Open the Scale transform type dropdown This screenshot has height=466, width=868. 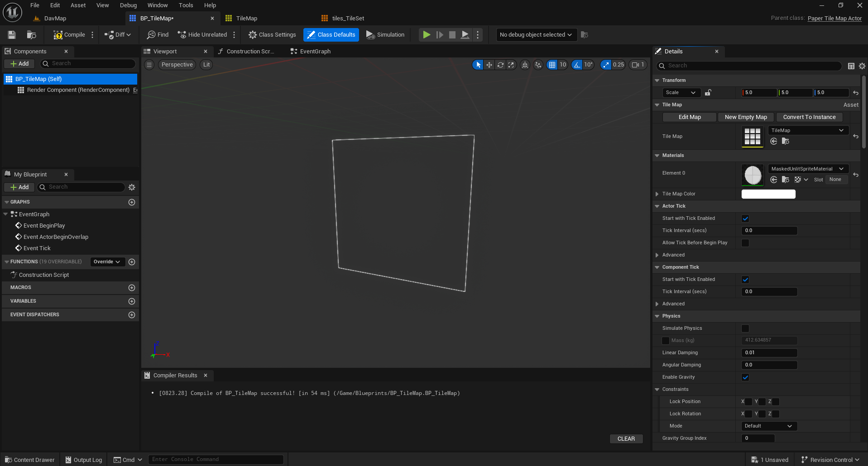tap(681, 93)
